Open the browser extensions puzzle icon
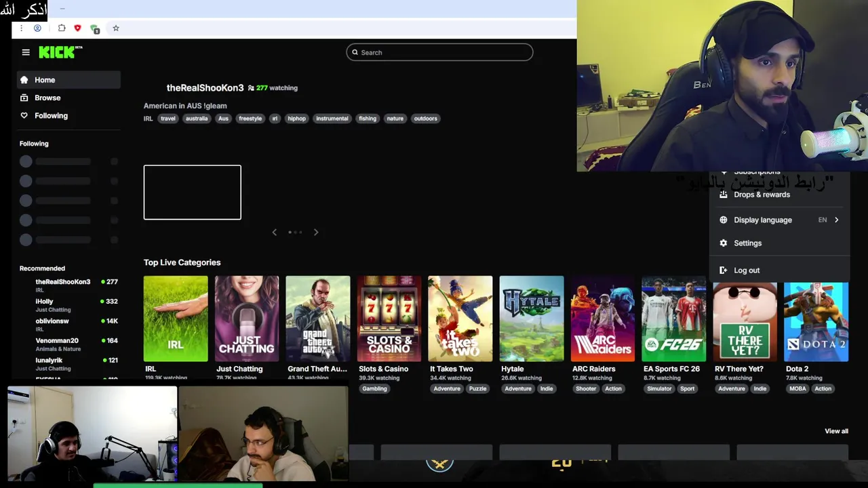Screen dimensions: 868x488 [62, 28]
